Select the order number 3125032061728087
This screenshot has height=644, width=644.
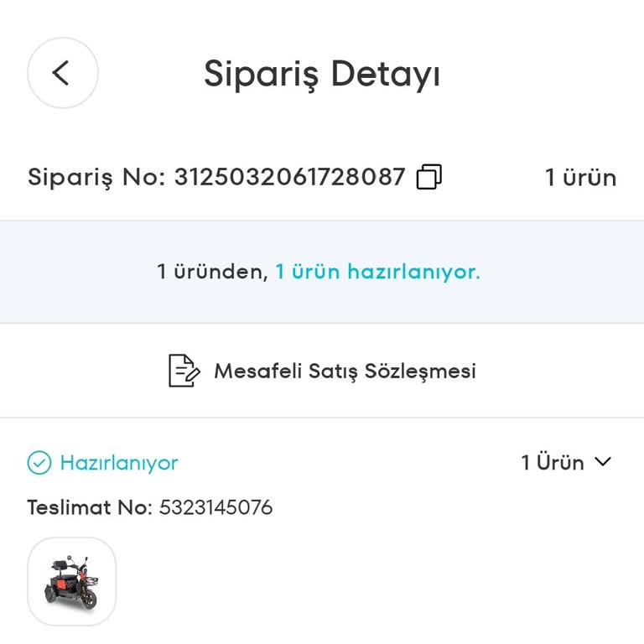pyautogui.click(x=289, y=177)
